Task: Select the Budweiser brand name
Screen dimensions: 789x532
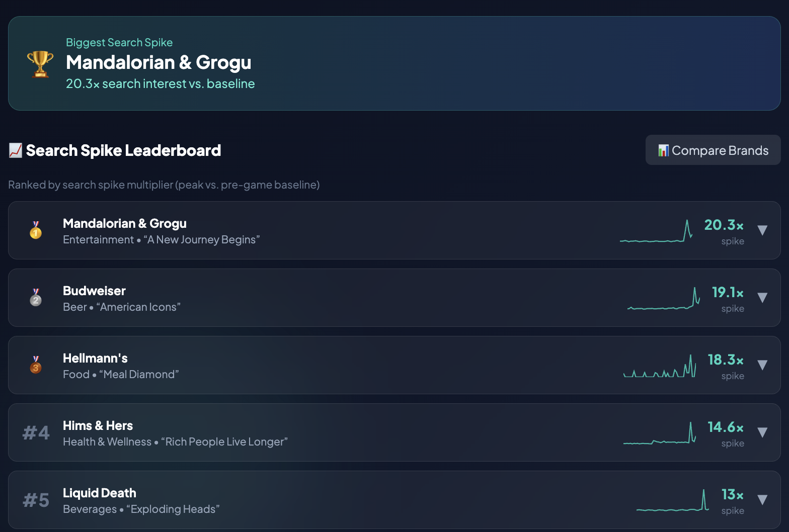Action: pyautogui.click(x=94, y=291)
